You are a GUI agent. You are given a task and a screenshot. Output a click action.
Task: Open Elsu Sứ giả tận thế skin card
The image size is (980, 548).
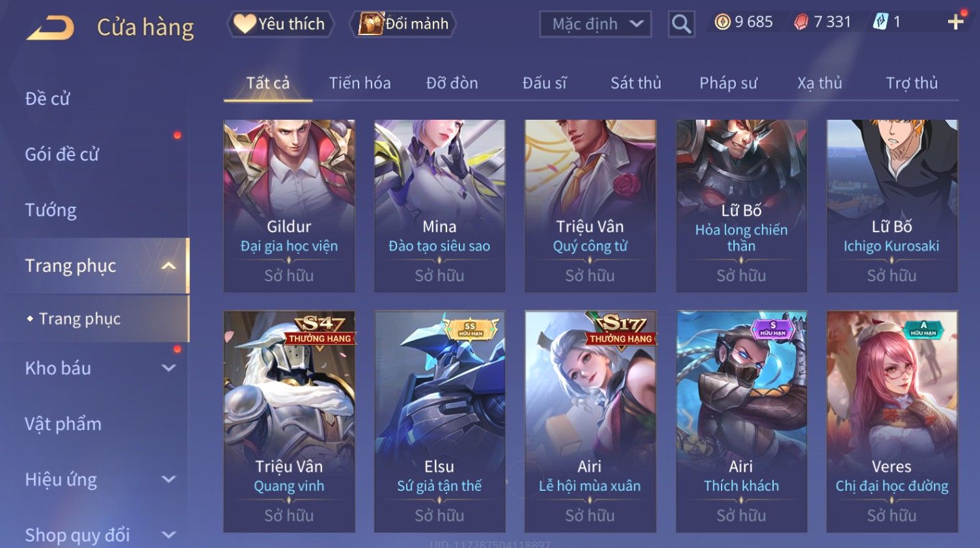coord(439,422)
